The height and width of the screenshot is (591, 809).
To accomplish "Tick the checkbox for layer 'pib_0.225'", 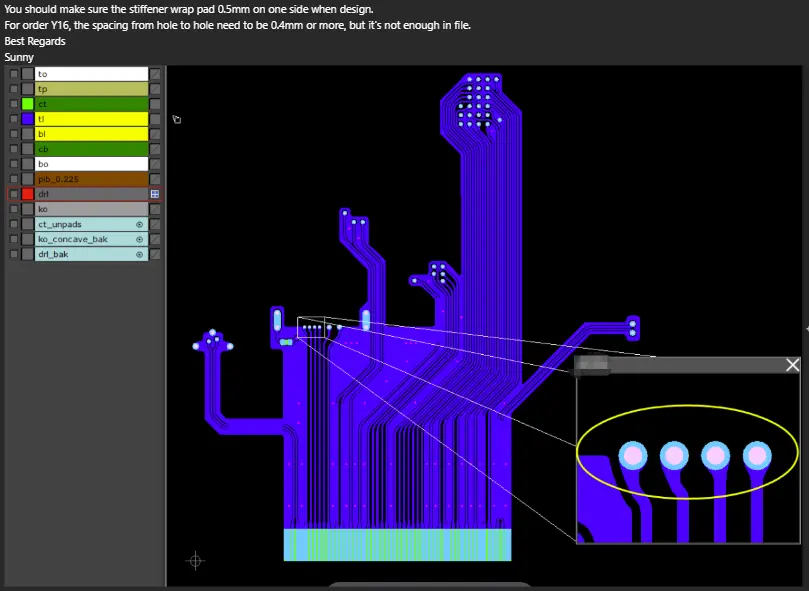I will coord(14,179).
